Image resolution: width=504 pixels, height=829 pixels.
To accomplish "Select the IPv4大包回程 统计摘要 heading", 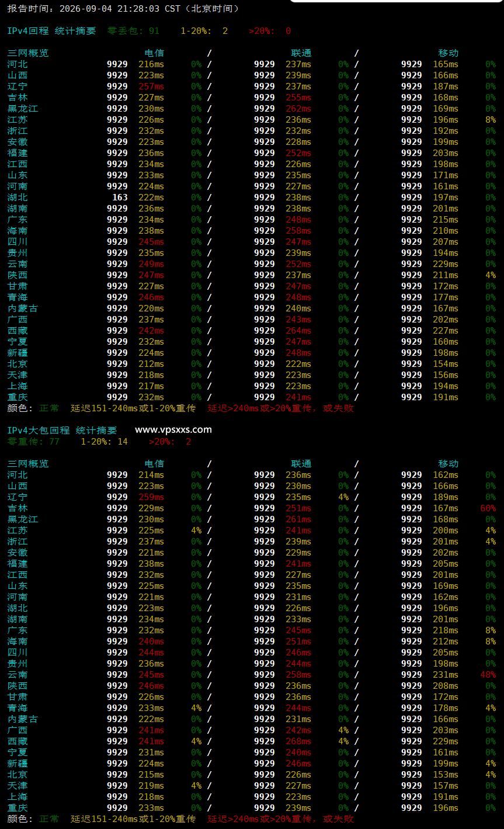I will [62, 431].
